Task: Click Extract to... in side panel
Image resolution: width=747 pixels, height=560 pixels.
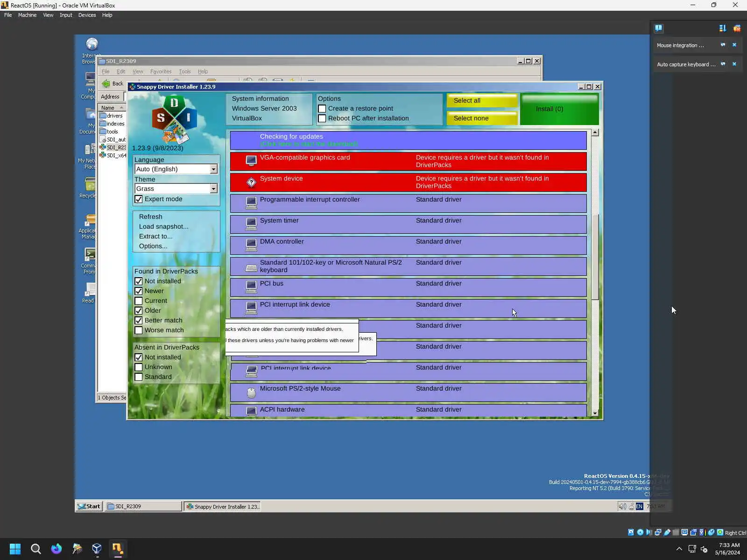Action: pyautogui.click(x=155, y=236)
